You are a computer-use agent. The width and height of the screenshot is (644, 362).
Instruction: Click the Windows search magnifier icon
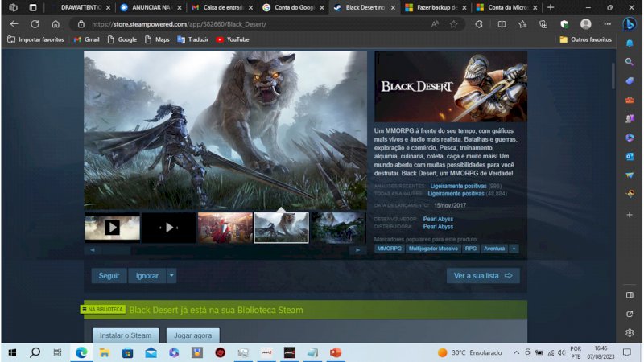[35, 352]
